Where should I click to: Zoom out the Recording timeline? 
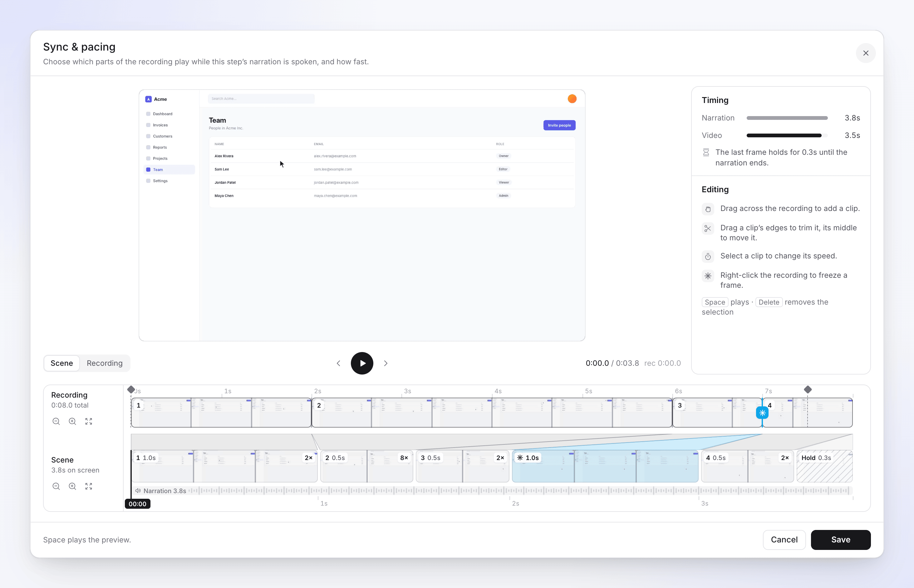(56, 421)
